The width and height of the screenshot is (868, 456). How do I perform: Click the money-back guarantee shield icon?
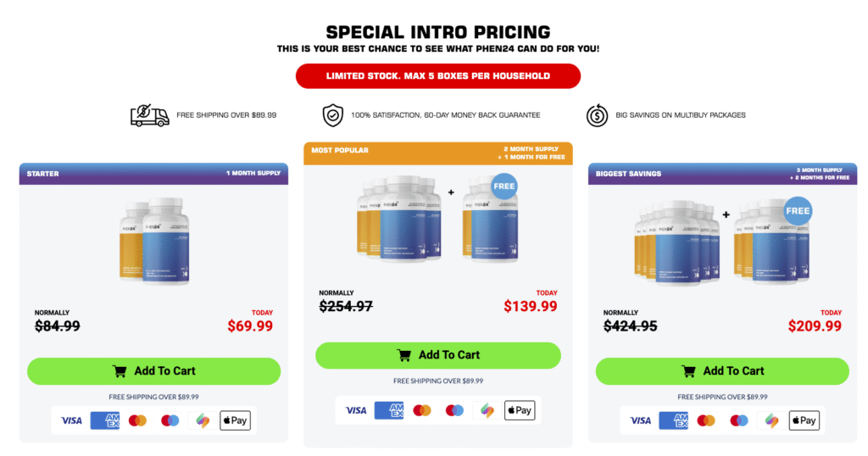click(x=332, y=115)
